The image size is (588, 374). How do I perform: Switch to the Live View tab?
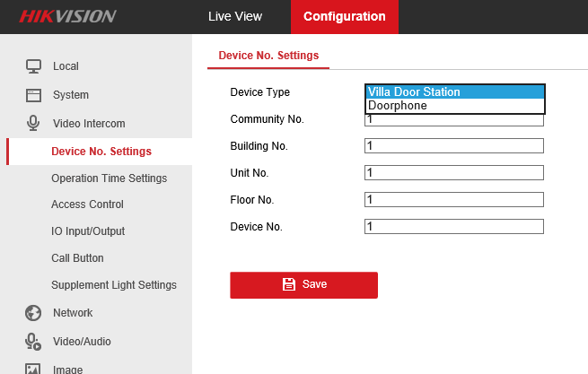[234, 16]
